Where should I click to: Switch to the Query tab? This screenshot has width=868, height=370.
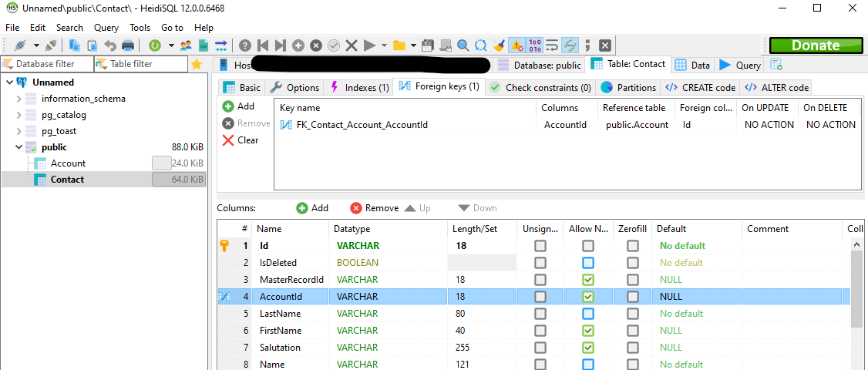(739, 65)
